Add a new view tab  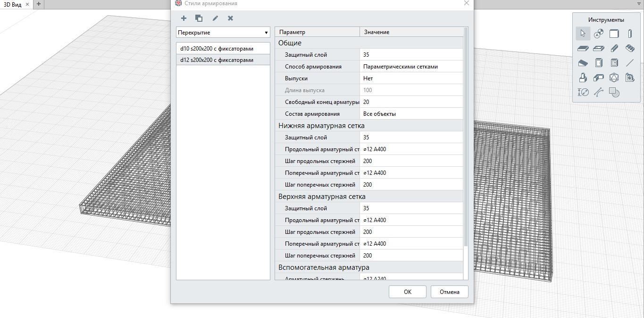pos(39,4)
